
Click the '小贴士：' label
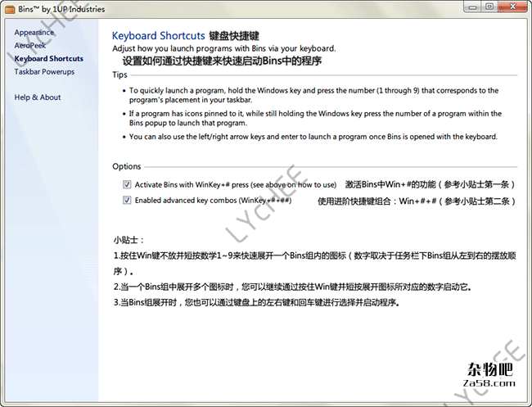point(129,240)
